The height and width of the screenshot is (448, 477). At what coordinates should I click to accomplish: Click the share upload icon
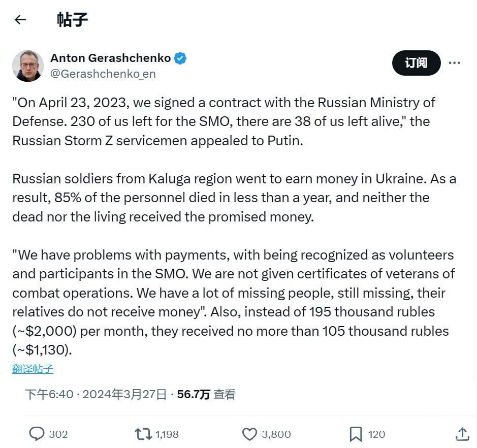[x=462, y=434]
